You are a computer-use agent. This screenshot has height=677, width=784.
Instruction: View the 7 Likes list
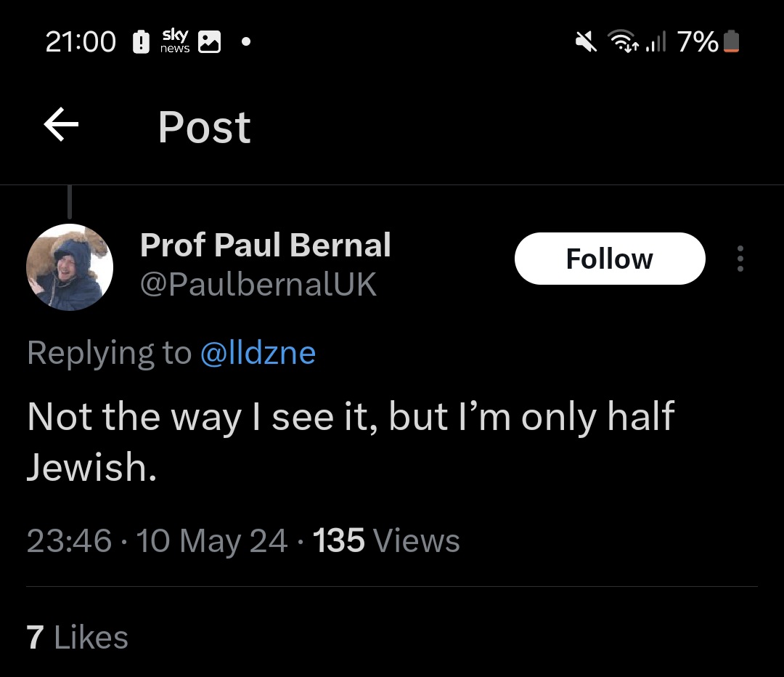click(x=76, y=637)
